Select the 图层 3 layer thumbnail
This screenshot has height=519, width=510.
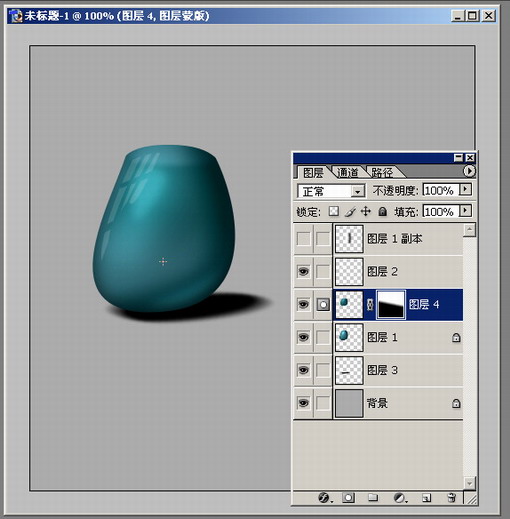click(349, 370)
